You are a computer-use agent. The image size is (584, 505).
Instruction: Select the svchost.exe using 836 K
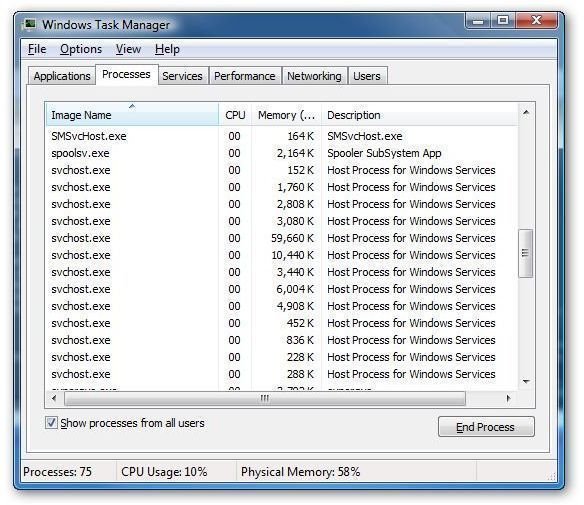[x=282, y=340]
